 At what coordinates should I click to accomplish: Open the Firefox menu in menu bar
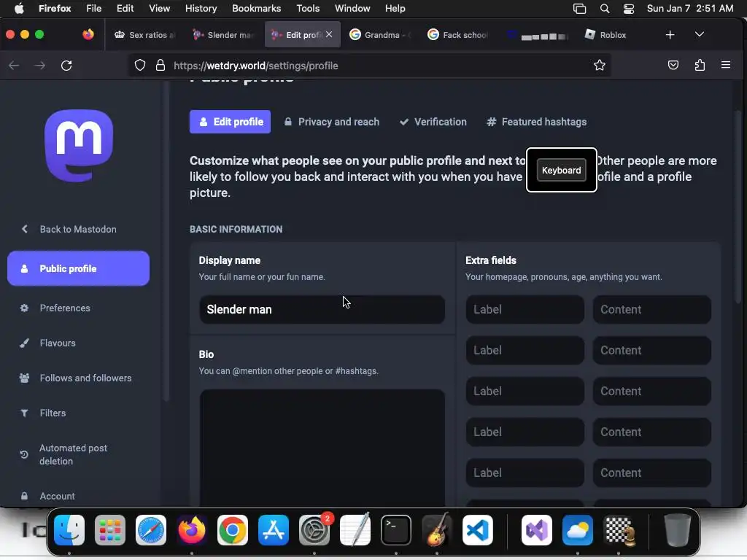tap(55, 8)
